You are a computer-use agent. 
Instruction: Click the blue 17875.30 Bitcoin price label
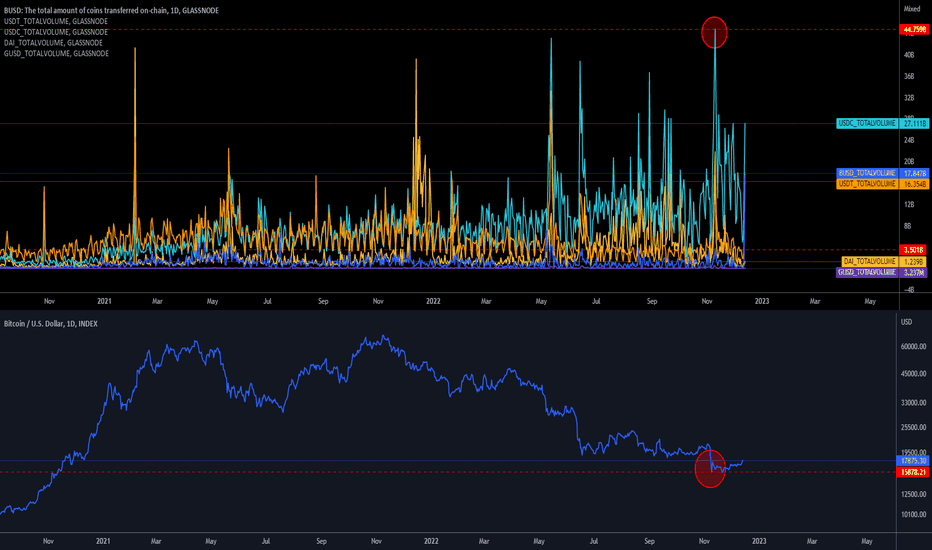913,461
